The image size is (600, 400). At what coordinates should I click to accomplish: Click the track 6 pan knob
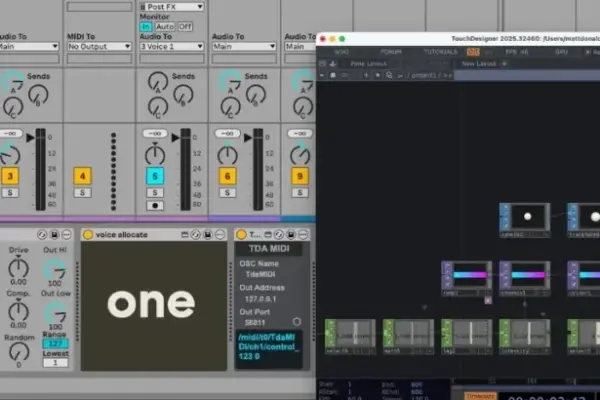pos(228,155)
